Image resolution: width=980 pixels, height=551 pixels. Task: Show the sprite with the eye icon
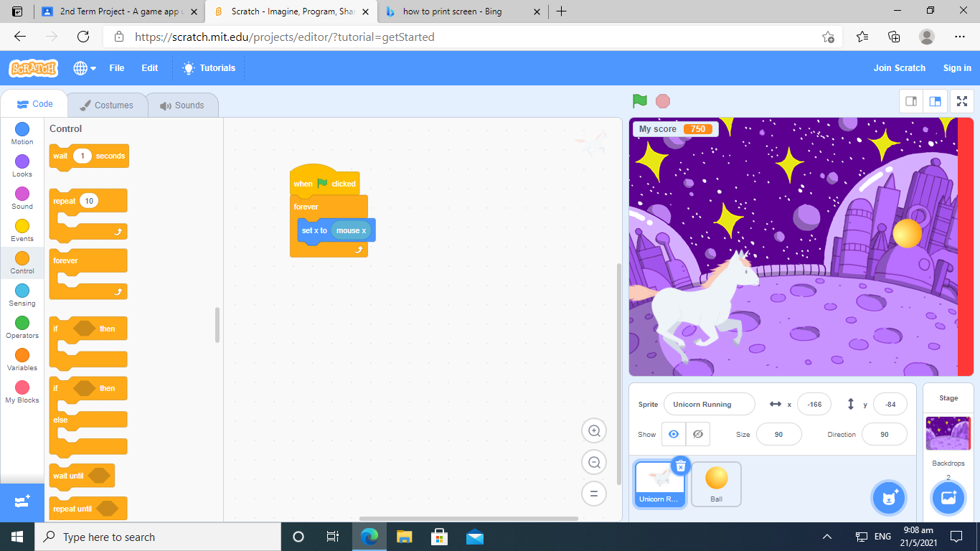(673, 434)
